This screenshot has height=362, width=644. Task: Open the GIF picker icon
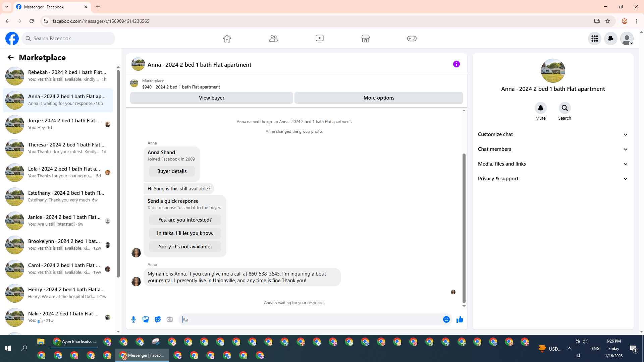click(170, 319)
